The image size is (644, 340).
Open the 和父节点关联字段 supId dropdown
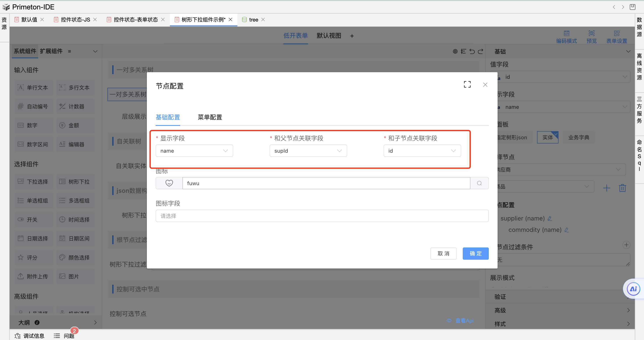(x=308, y=151)
